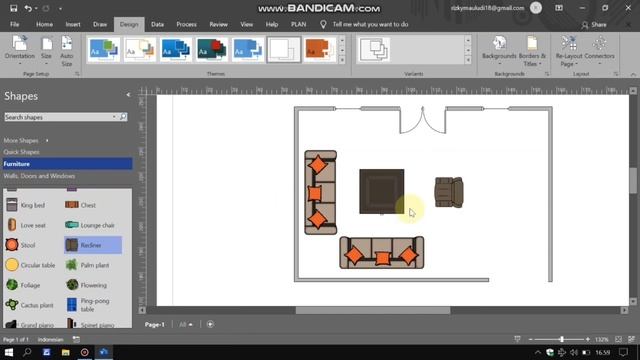This screenshot has width=640, height=360.
Task: Expand the Themes gallery more arrow
Action: click(x=342, y=60)
